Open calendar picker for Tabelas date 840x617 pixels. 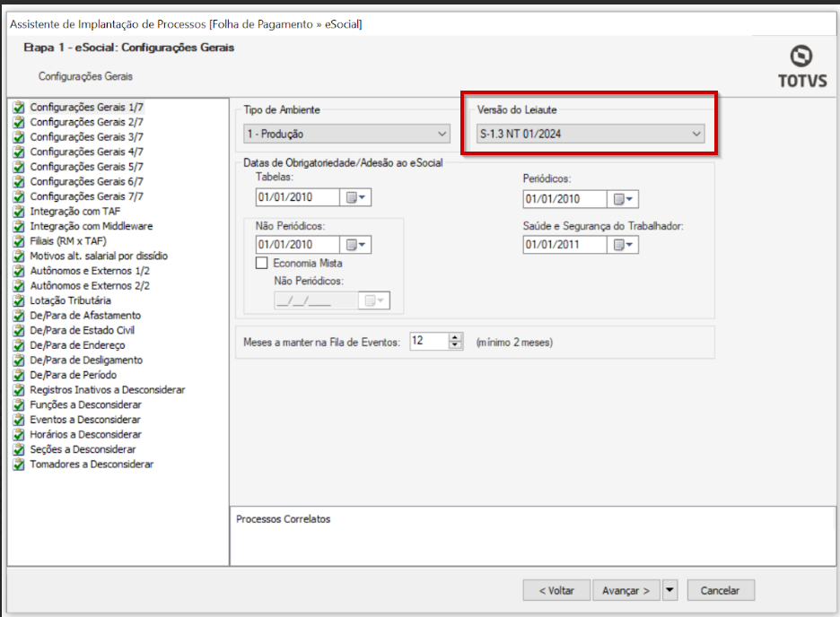[355, 197]
